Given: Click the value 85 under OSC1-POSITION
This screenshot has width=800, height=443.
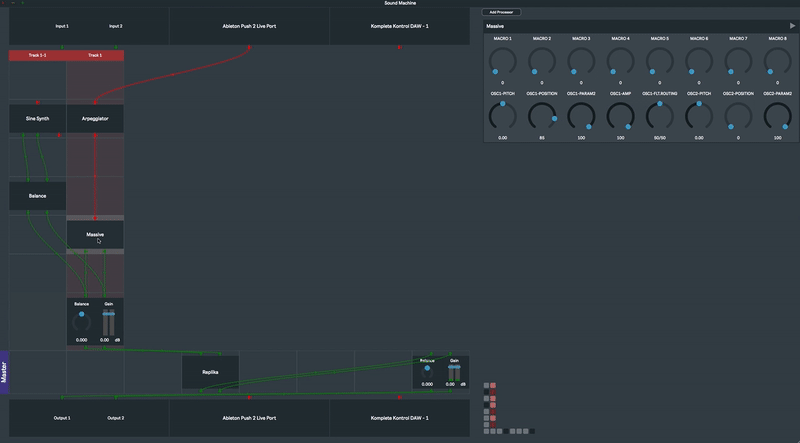Looking at the screenshot, I should coord(542,138).
